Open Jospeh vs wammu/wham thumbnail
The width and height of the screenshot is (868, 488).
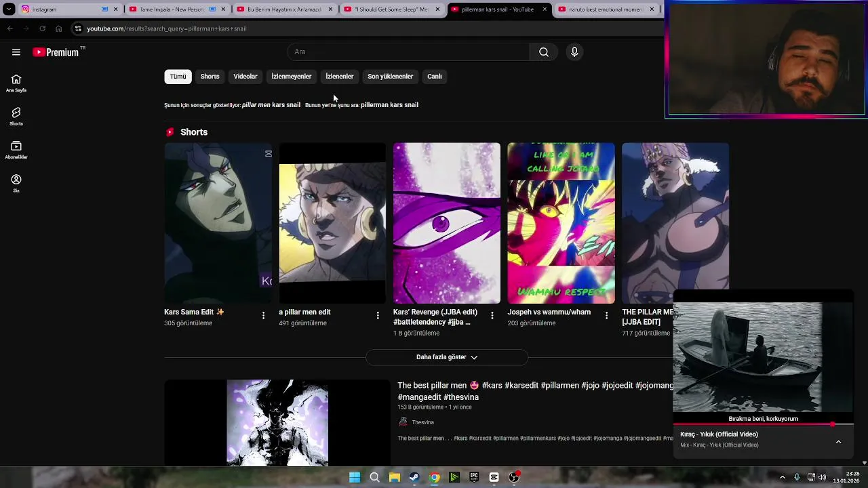(561, 223)
